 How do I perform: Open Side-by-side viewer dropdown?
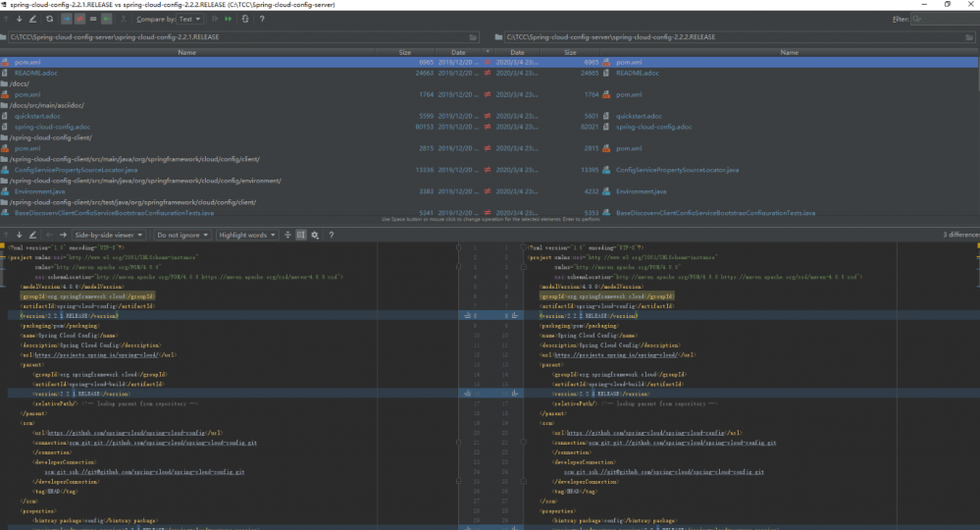tap(110, 236)
